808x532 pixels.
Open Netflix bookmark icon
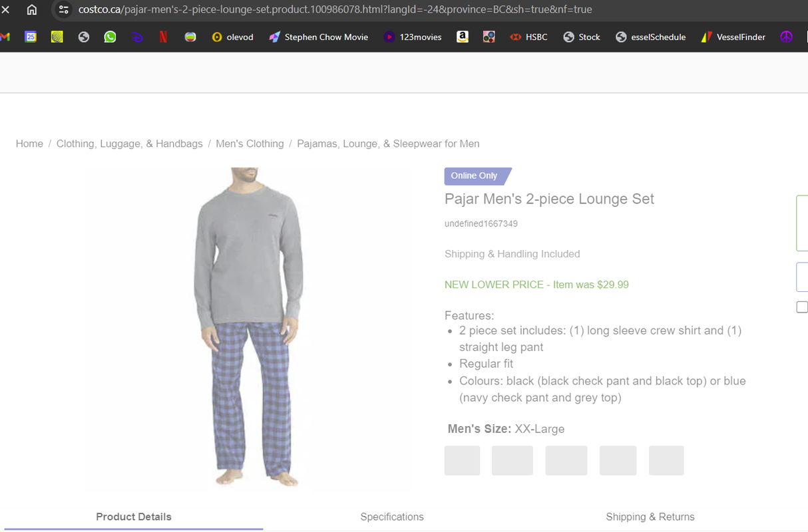(163, 37)
